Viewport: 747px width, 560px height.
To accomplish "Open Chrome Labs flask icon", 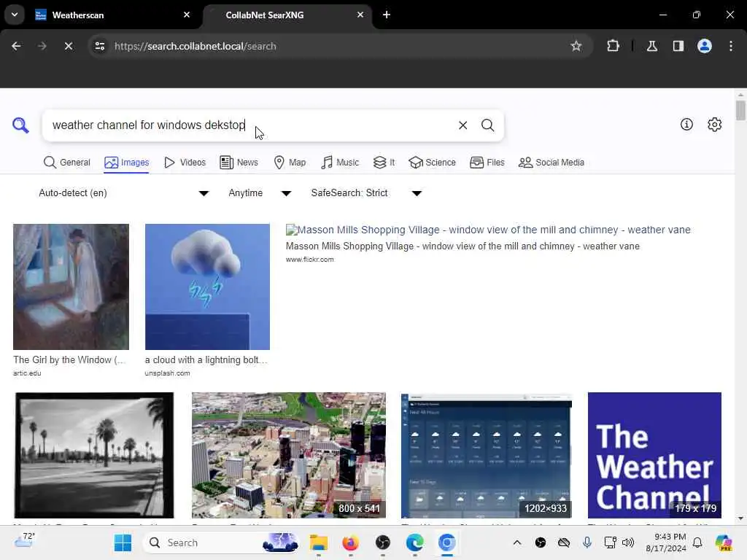I will [x=651, y=46].
